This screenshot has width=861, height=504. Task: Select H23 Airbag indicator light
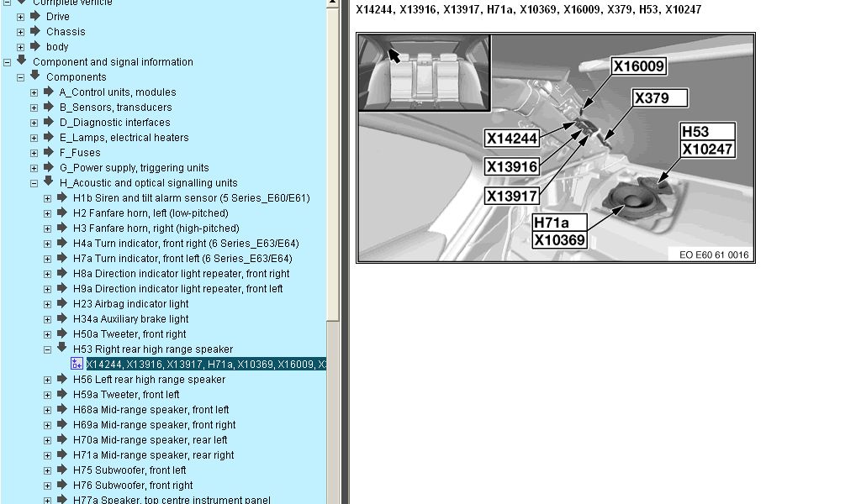coord(130,304)
